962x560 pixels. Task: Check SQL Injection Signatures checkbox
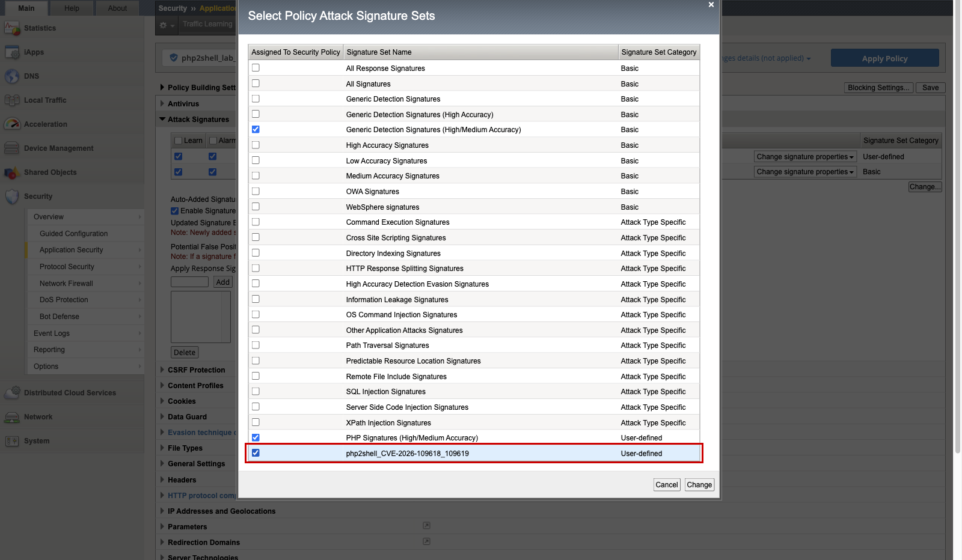pyautogui.click(x=256, y=391)
